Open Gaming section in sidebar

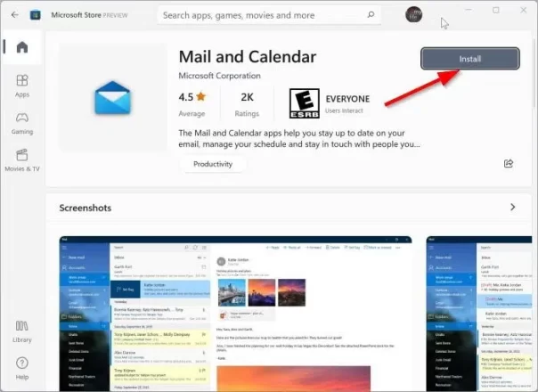[x=22, y=124]
